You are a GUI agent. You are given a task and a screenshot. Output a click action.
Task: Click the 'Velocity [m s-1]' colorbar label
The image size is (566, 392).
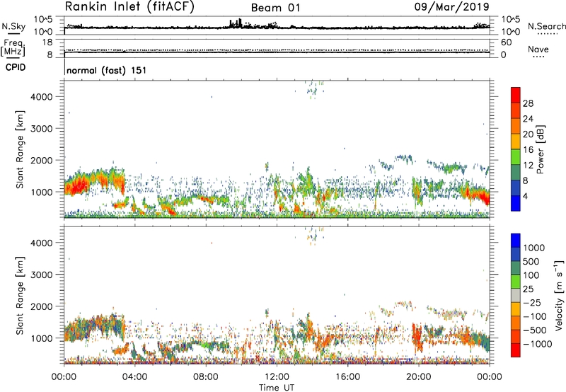coord(559,295)
